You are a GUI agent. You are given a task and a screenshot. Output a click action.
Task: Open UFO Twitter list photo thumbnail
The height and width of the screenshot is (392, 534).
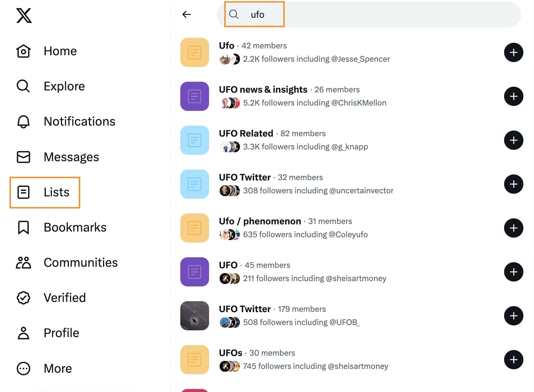[195, 316]
